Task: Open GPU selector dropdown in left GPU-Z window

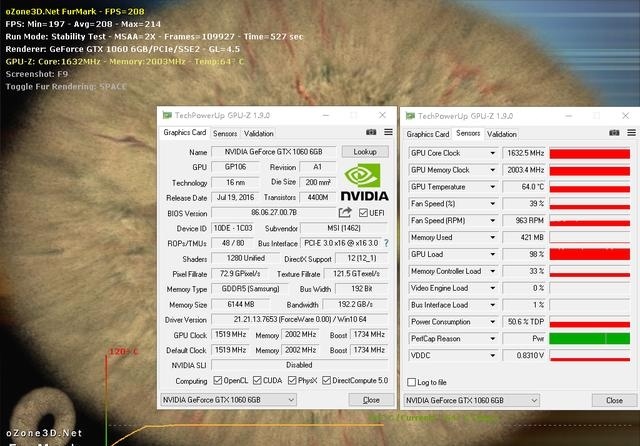Action: click(228, 399)
